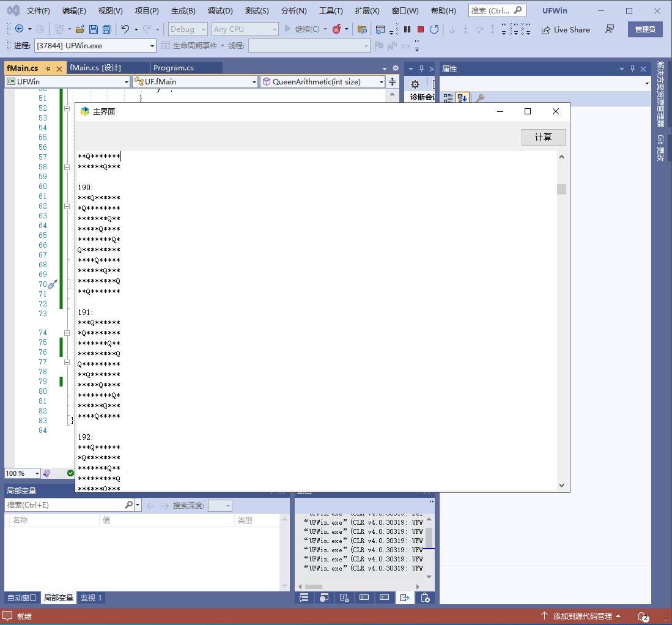Click 添加到源代码管理 in the status bar
672x625 pixels.
coord(581,616)
